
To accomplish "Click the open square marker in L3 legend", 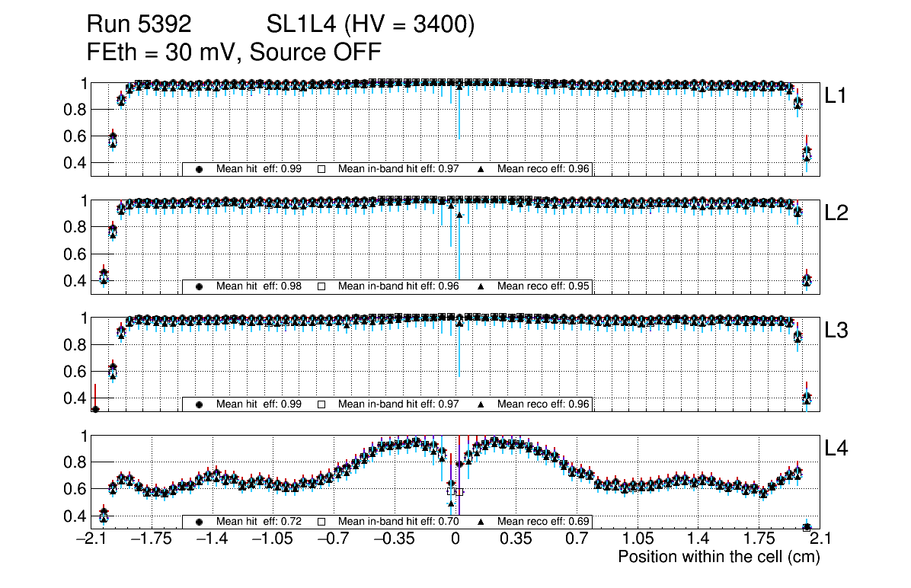I will [321, 404].
